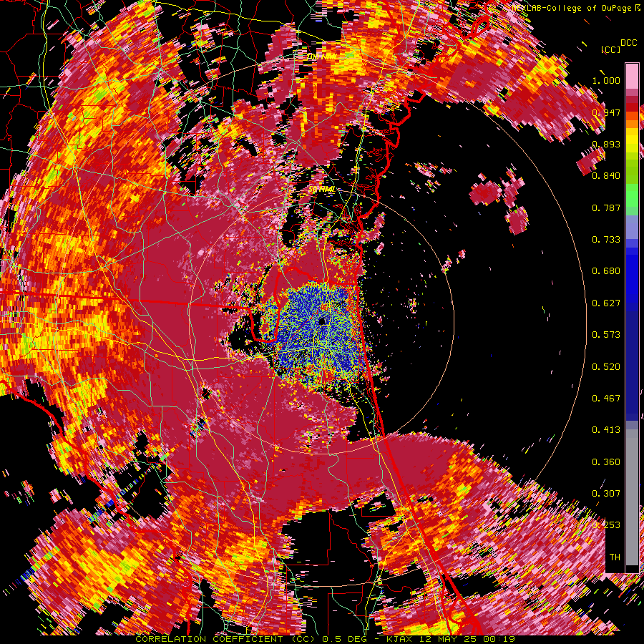The height and width of the screenshot is (644, 644).
Task: Click the [CC] units label
Action: click(x=610, y=49)
